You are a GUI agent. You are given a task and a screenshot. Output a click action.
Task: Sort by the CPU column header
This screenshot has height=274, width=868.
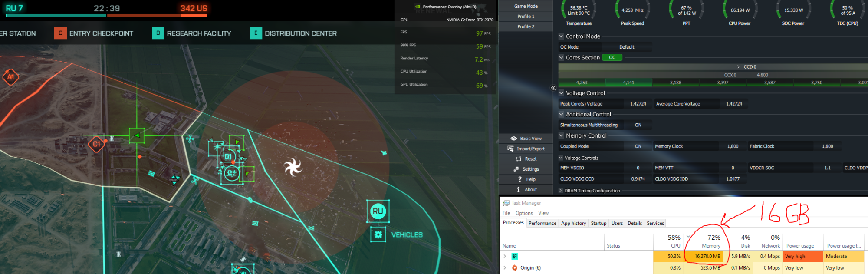pyautogui.click(x=668, y=241)
